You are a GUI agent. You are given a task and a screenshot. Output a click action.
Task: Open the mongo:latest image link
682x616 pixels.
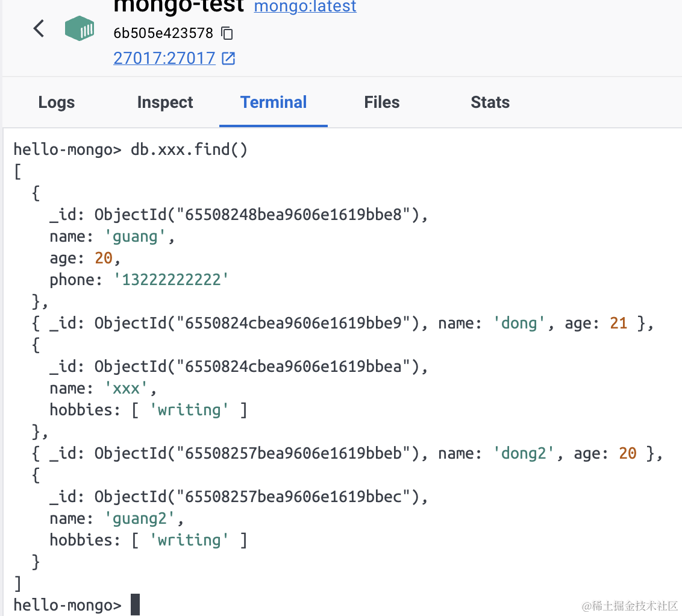tap(305, 7)
